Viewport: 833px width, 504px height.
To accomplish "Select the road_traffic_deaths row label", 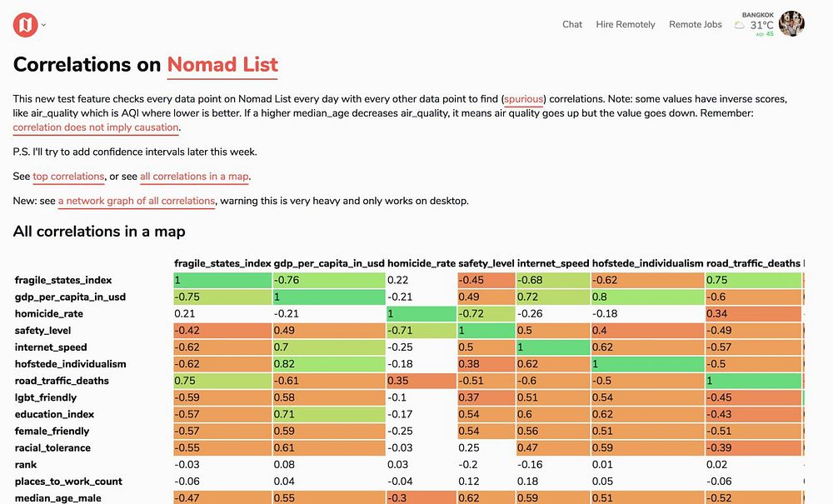I will (62, 381).
